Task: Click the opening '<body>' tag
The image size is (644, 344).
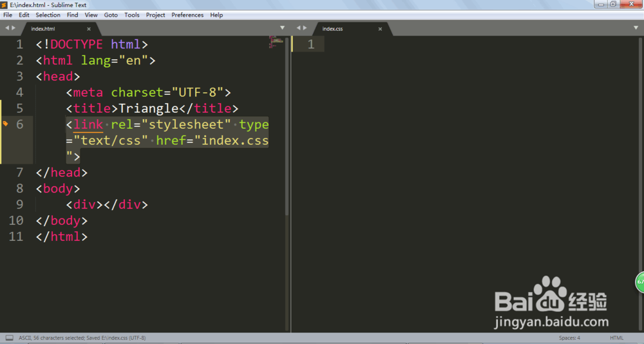Action: pos(58,189)
